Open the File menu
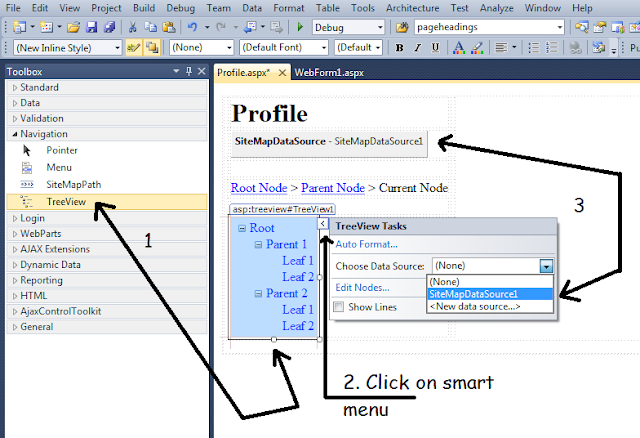 click(13, 8)
